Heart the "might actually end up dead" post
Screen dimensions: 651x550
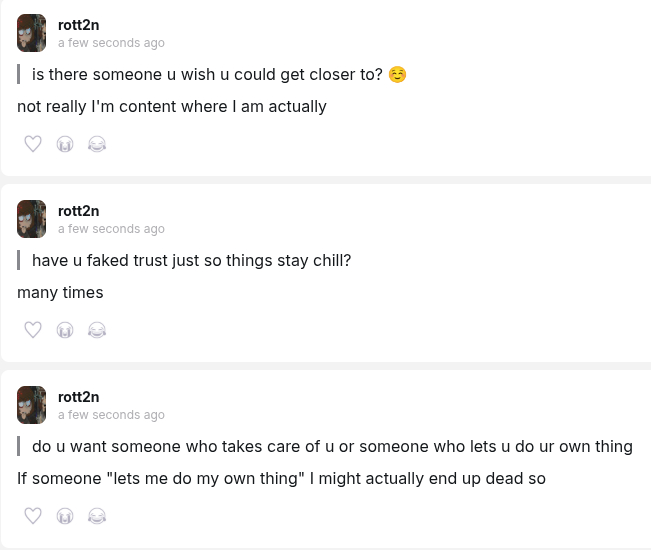coord(33,516)
